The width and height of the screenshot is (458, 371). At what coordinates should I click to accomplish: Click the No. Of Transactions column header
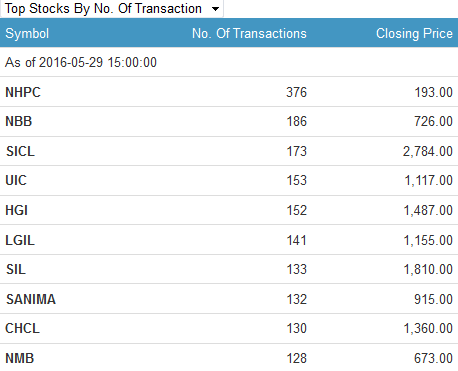[x=249, y=33]
